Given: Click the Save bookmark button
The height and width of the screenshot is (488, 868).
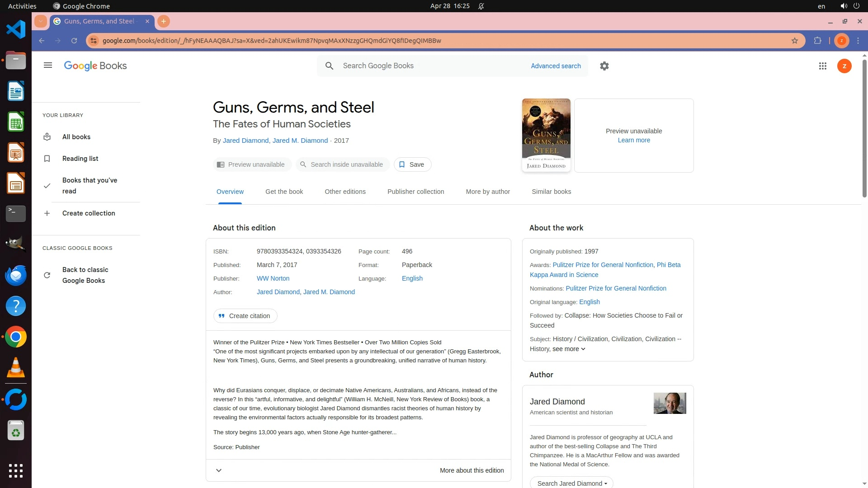Looking at the screenshot, I should point(412,164).
